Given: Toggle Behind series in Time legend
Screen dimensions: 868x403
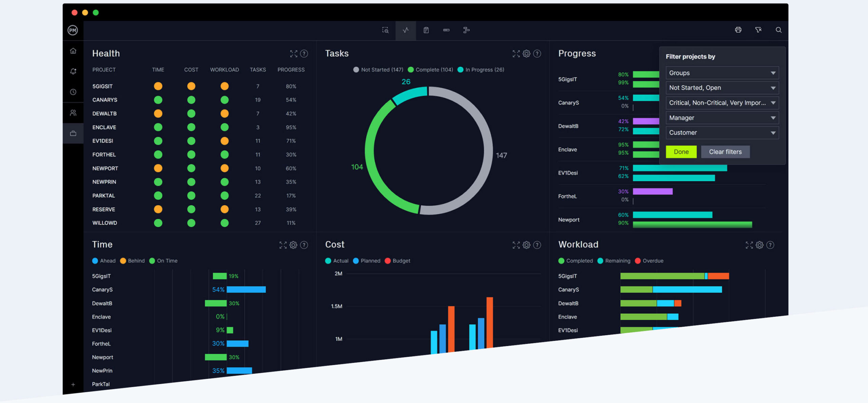Looking at the screenshot, I should pos(132,261).
